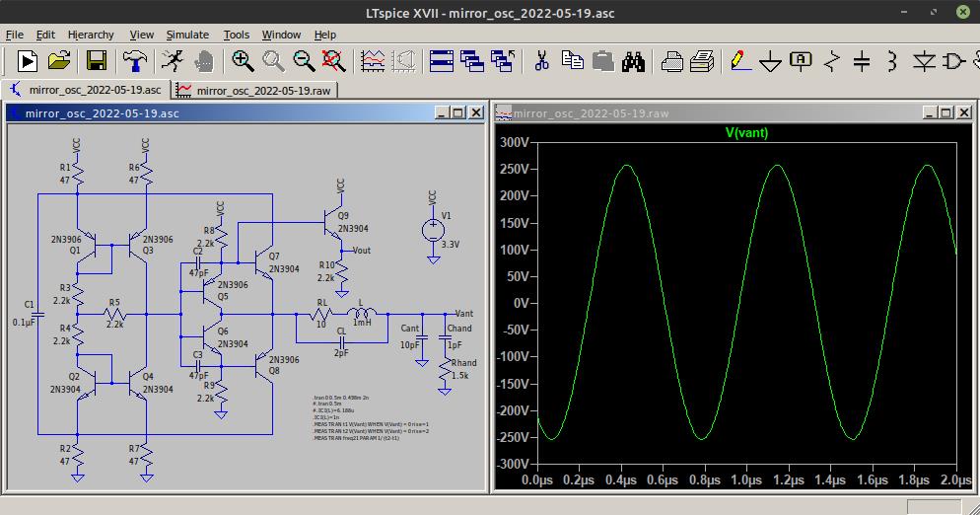Open a file with the folder icon
Image resolution: width=980 pixels, height=515 pixels.
[59, 61]
